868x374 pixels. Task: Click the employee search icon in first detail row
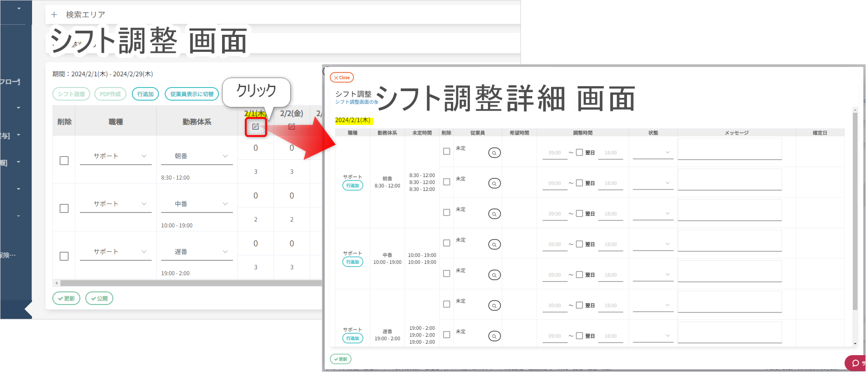pyautogui.click(x=494, y=153)
